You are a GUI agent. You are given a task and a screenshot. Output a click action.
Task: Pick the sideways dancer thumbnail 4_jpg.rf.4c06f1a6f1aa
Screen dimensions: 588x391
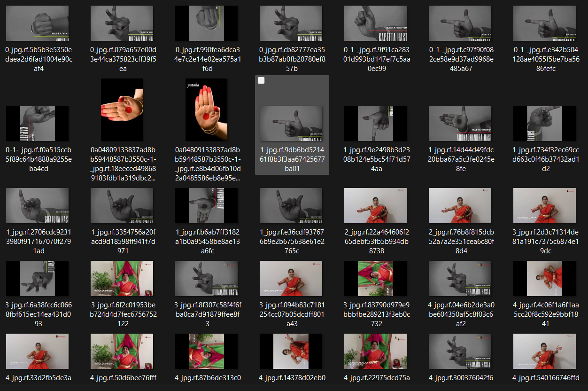click(544, 279)
